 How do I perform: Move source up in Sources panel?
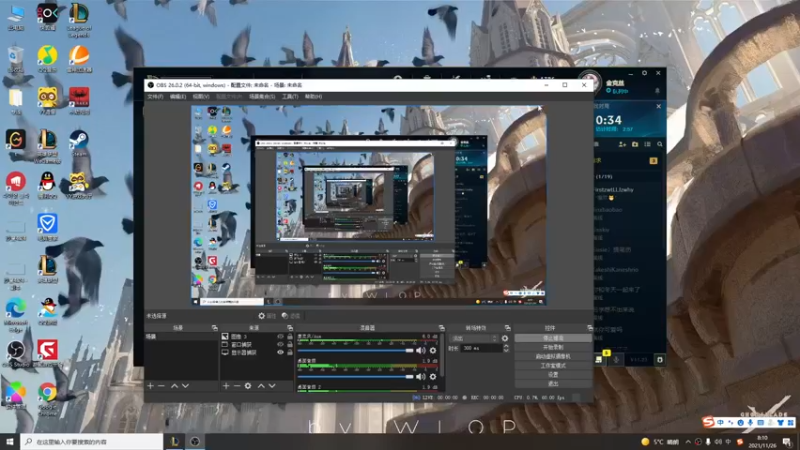[x=261, y=386]
